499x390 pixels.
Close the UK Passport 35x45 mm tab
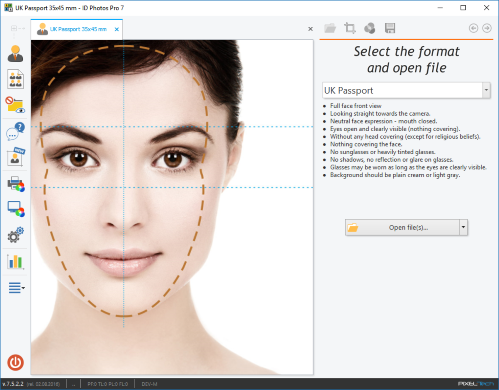pyautogui.click(x=117, y=29)
